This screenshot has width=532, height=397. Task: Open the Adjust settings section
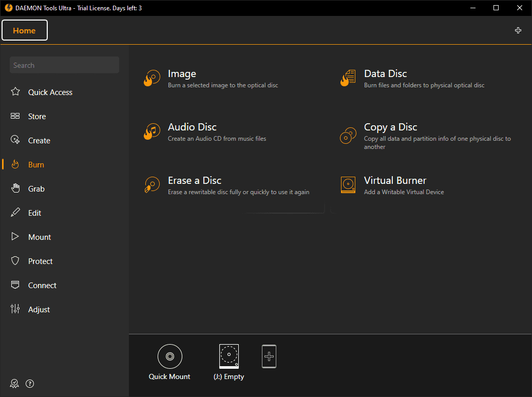pos(39,310)
